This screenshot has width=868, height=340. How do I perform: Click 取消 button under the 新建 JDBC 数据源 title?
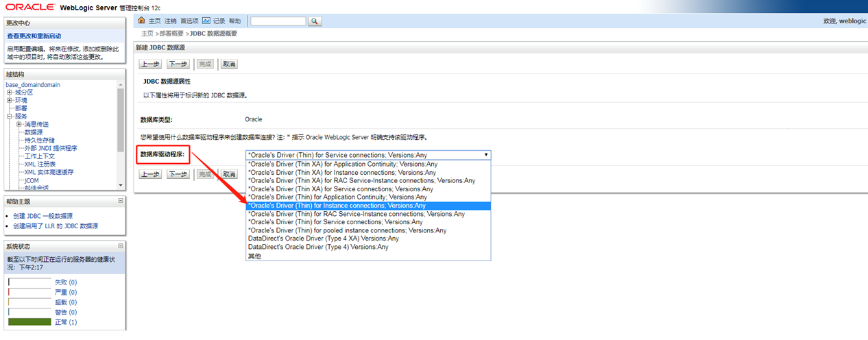click(228, 64)
